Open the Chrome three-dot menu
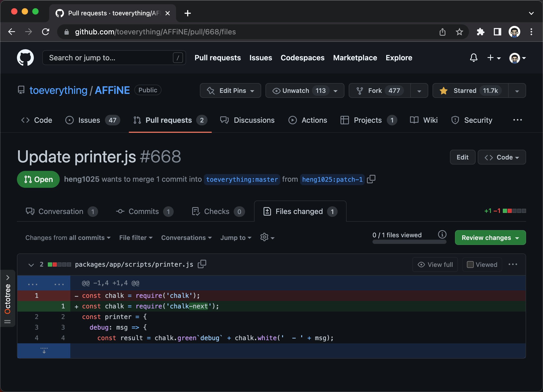This screenshot has height=392, width=543. point(531,32)
